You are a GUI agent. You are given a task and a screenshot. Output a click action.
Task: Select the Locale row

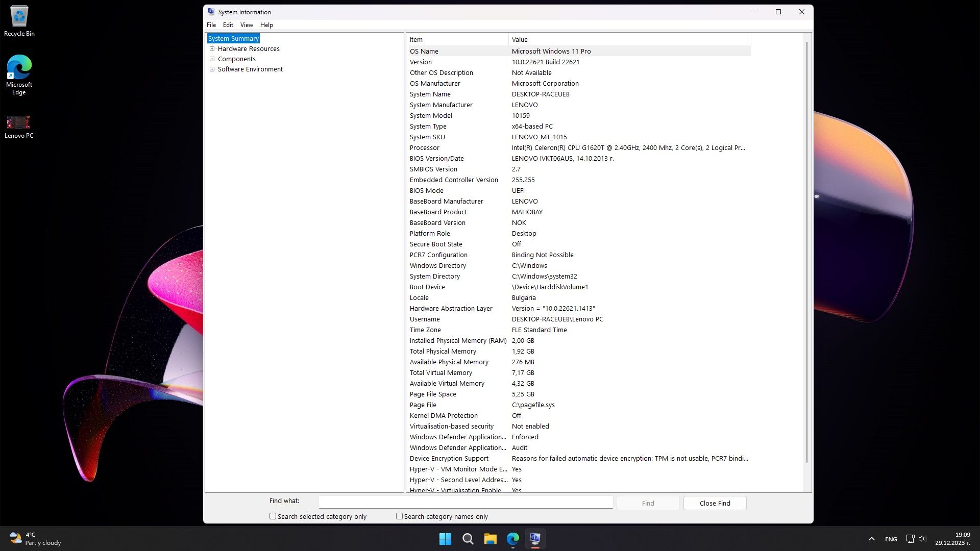click(579, 298)
